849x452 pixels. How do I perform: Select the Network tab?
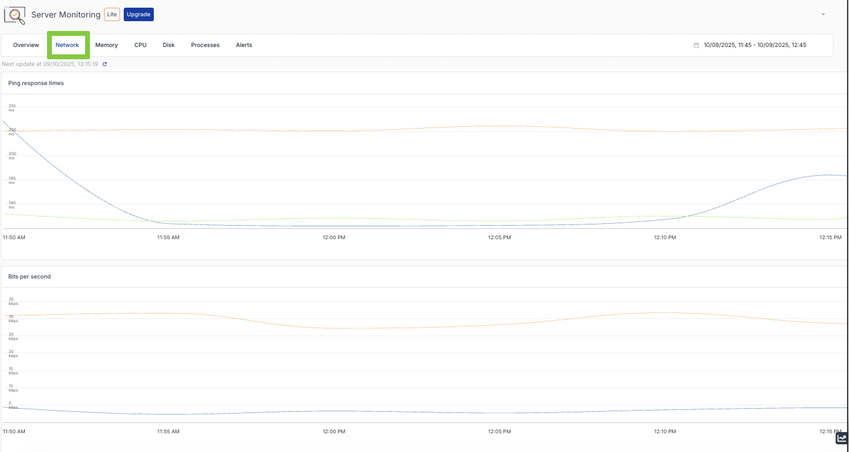[67, 45]
